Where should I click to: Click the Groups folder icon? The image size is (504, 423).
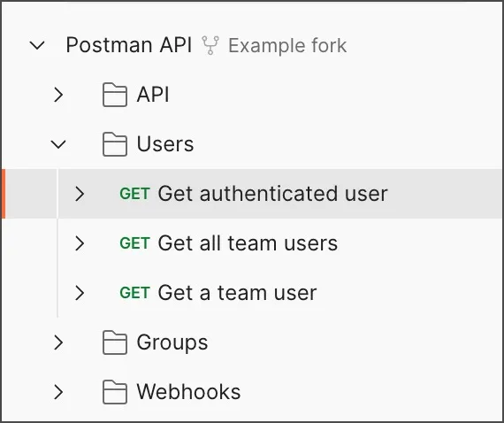click(x=115, y=342)
